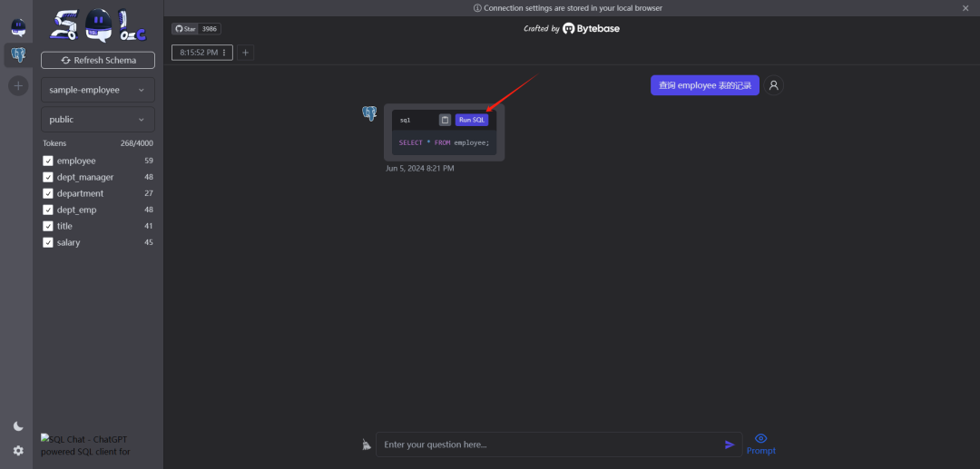Copy SQL code with clipboard icon
Screen dimensions: 980x469
pyautogui.click(x=445, y=120)
